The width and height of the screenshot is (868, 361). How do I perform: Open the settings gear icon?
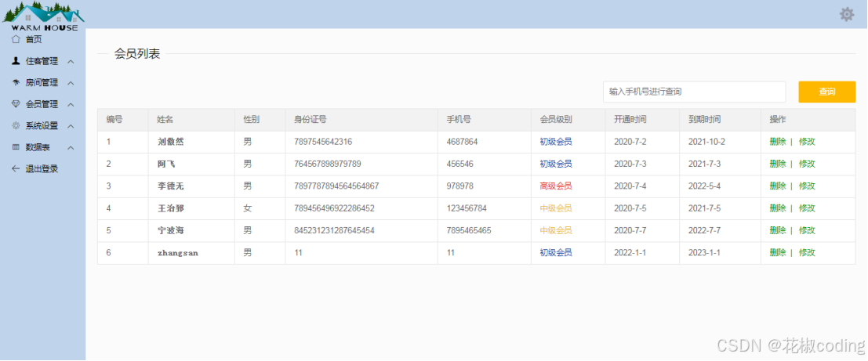click(x=846, y=14)
